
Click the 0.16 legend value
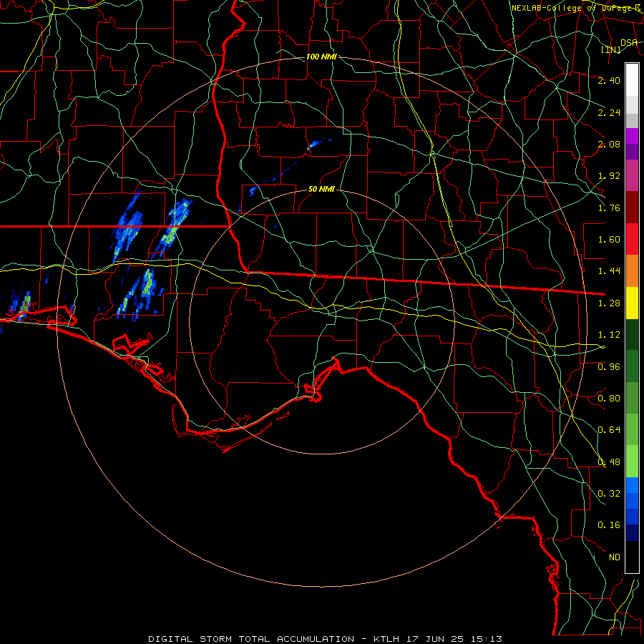609,525
